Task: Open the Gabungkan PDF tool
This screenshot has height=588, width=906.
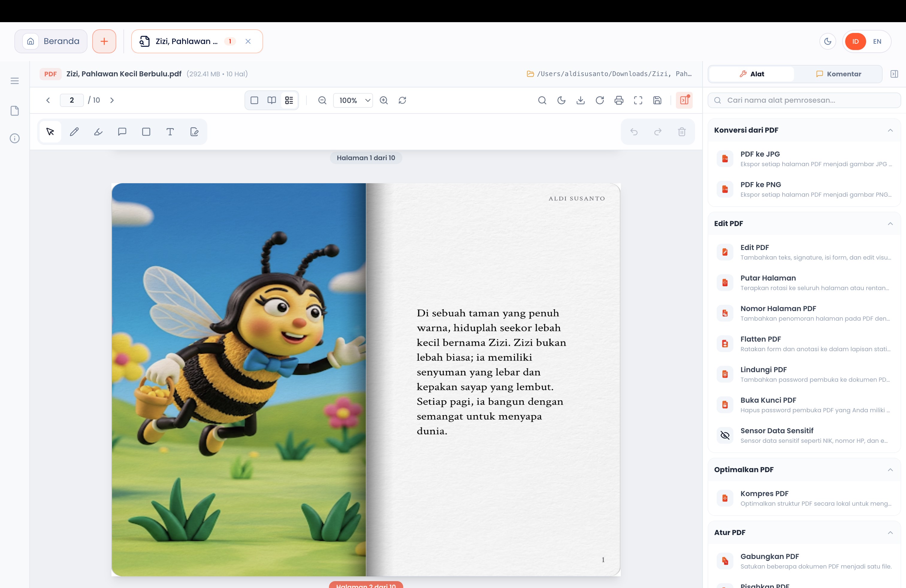Action: (804, 561)
